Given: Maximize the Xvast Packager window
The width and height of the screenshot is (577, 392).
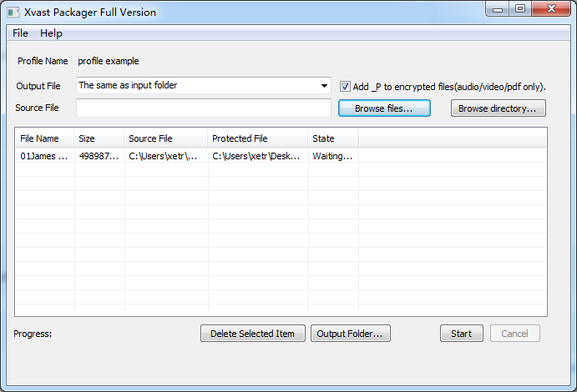Looking at the screenshot, I should coord(520,9).
